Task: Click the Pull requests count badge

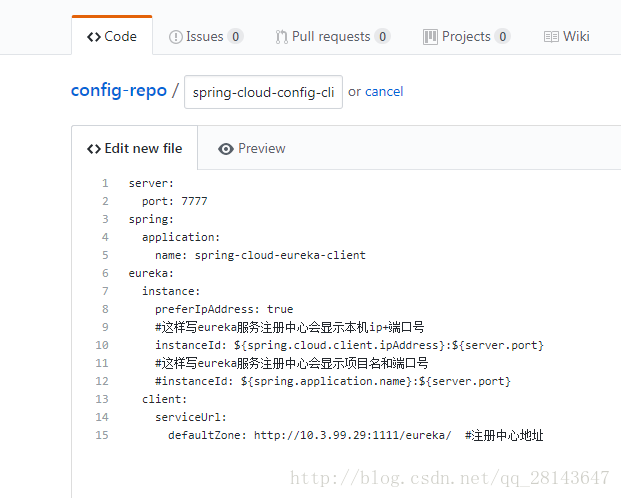Action: [382, 37]
